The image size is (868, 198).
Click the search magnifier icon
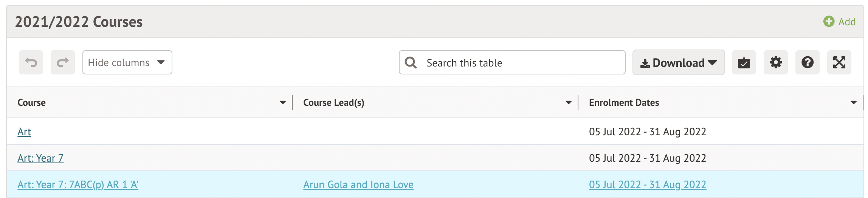pyautogui.click(x=411, y=62)
